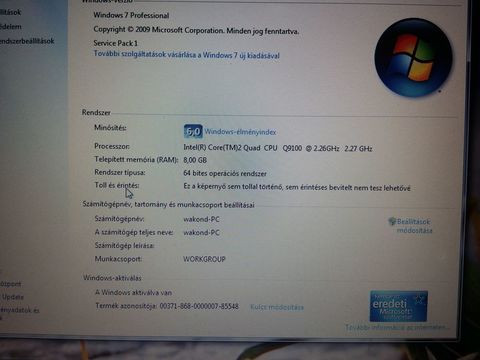Click the Rendszer section heading

[96, 112]
